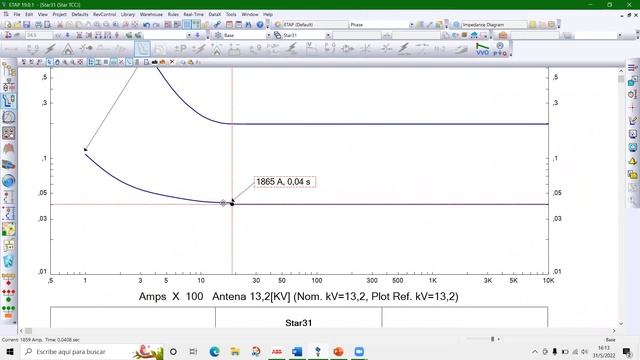This screenshot has height=360, width=640.
Task: Select the arc flash triangle mode icon
Action: coord(68,49)
